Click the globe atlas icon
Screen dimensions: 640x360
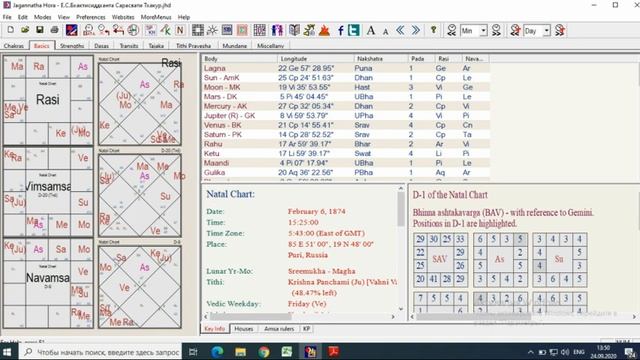[133, 30]
